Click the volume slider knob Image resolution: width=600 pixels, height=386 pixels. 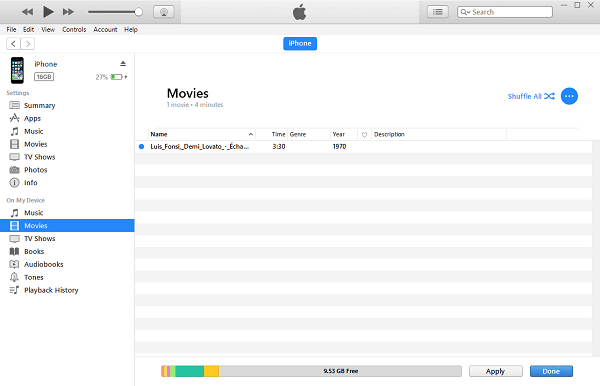coord(139,12)
